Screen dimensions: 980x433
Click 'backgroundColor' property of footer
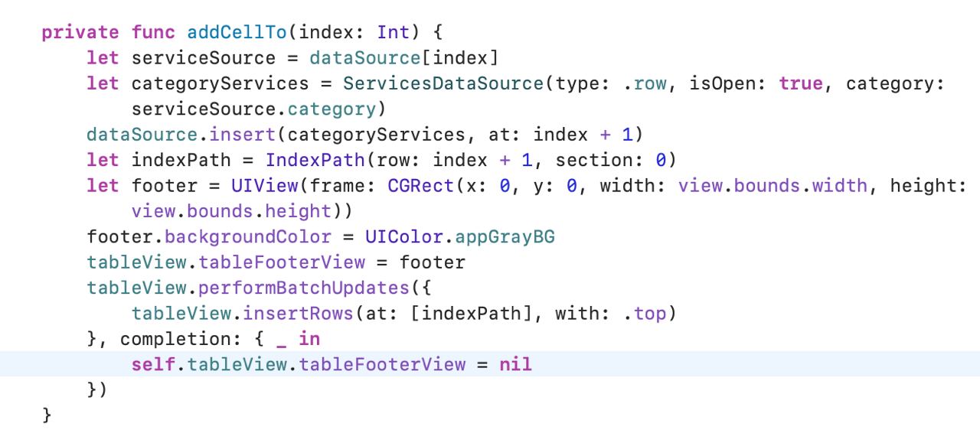pos(248,236)
